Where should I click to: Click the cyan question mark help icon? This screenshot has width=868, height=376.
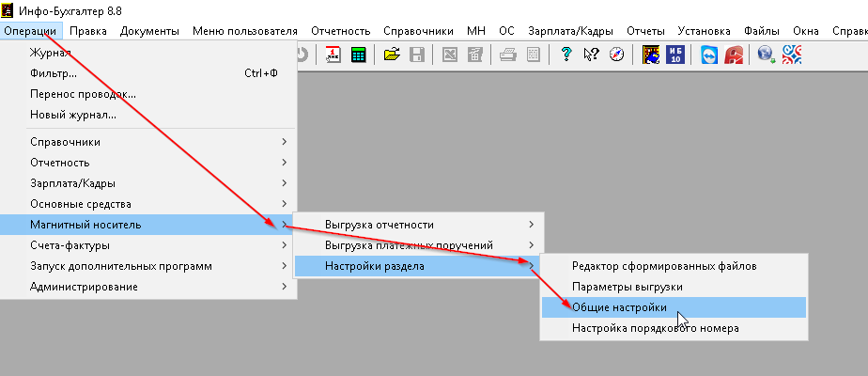pos(566,55)
